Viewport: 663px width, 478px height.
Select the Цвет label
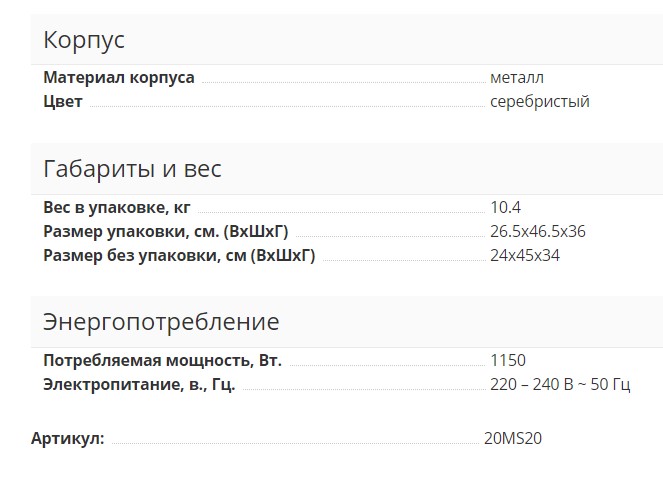(x=63, y=102)
